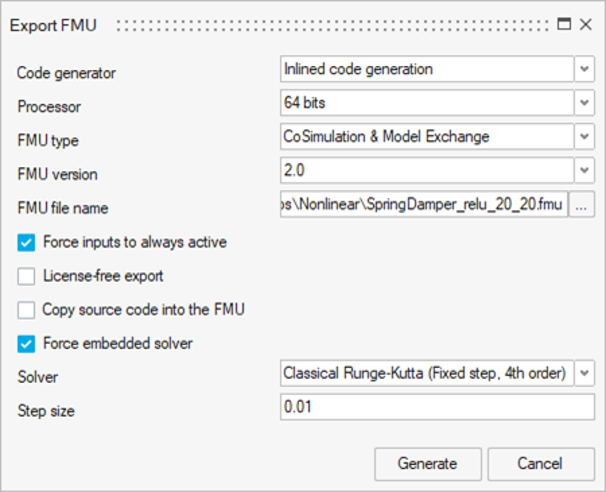The image size is (606, 492).
Task: Uncheck Force inputs to always active
Action: (x=26, y=243)
